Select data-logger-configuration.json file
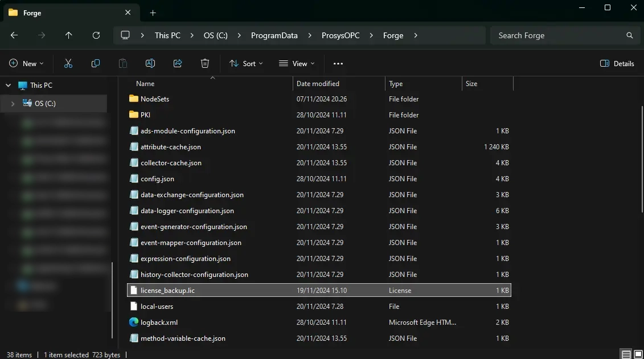Image resolution: width=644 pixels, height=359 pixels. click(319, 210)
